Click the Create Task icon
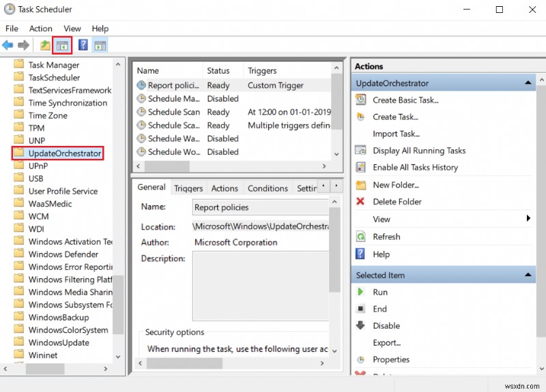This screenshot has width=546, height=392. (x=360, y=117)
